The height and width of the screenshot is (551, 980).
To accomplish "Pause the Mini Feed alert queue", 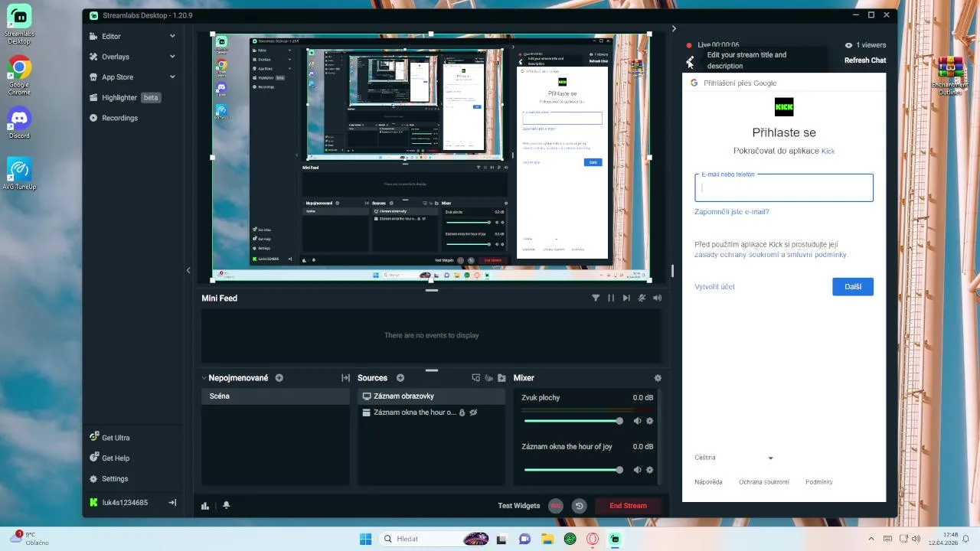I will [611, 298].
